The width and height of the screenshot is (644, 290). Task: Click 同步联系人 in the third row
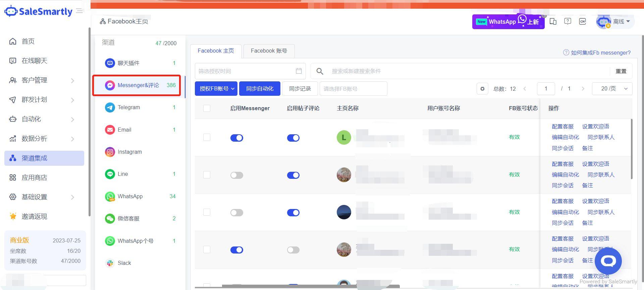[601, 212]
